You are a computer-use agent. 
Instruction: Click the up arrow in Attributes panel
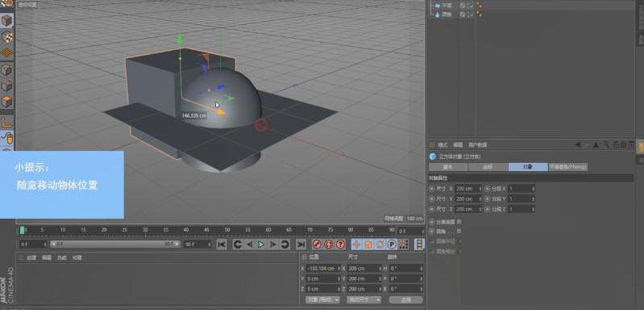click(x=596, y=145)
